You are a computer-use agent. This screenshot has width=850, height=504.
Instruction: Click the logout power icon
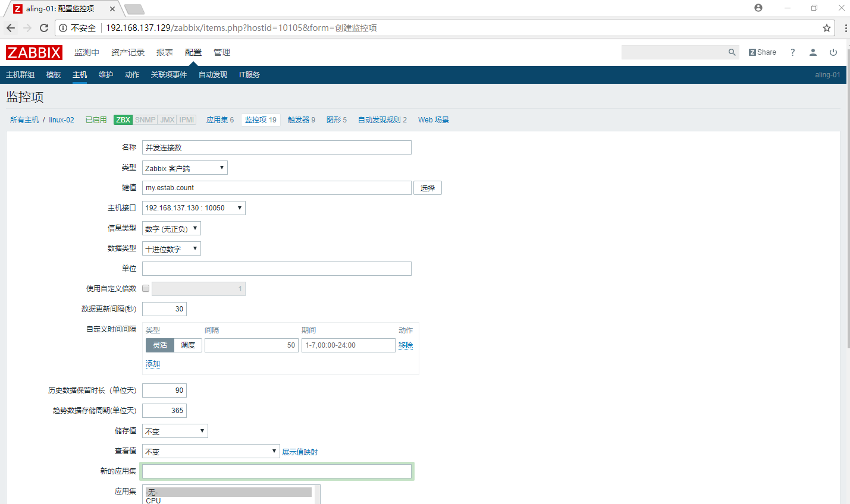coord(833,52)
